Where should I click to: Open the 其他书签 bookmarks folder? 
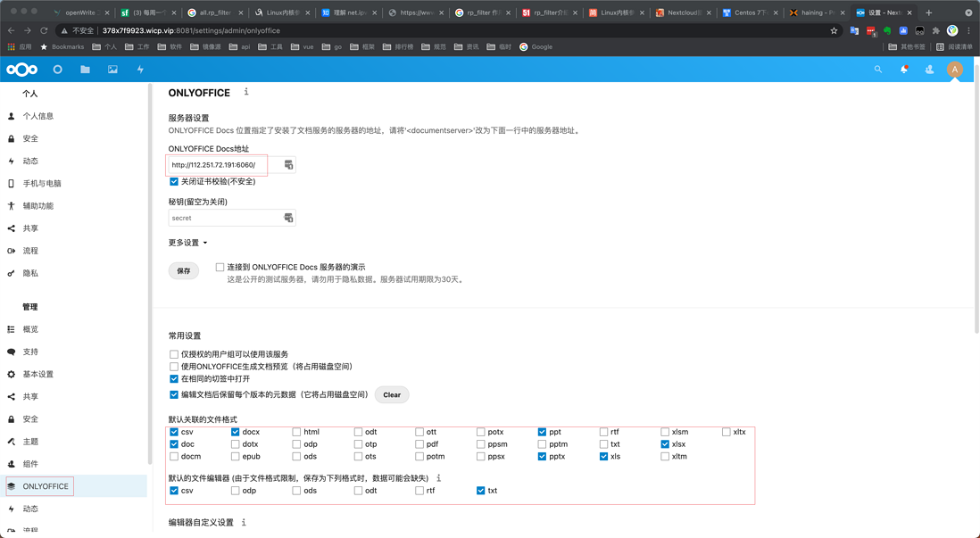click(x=907, y=46)
